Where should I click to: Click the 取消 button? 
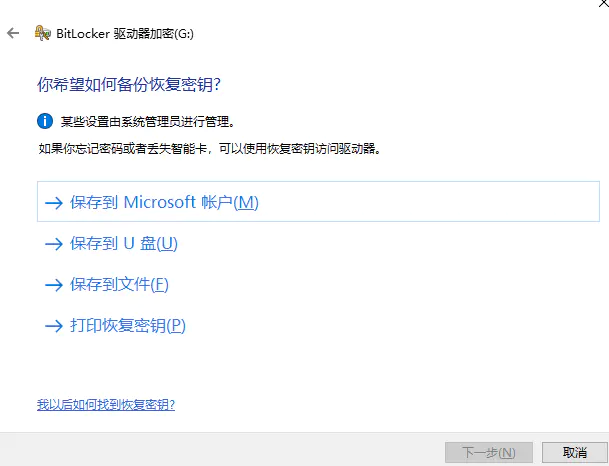pyautogui.click(x=575, y=452)
